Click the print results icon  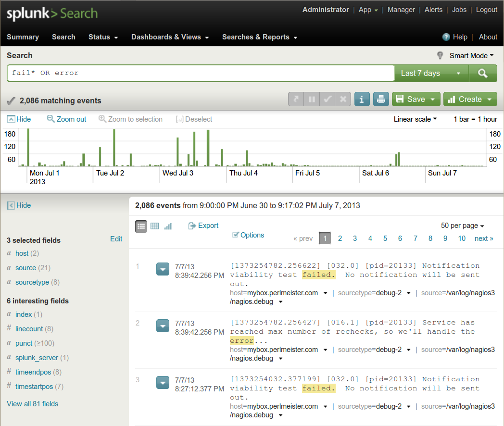[381, 99]
